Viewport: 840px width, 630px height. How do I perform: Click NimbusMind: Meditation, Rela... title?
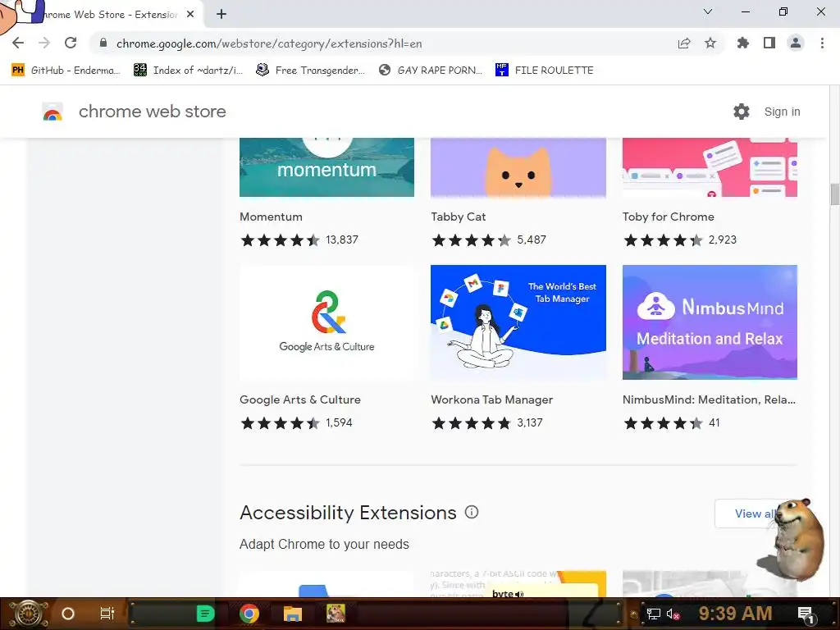pos(709,399)
